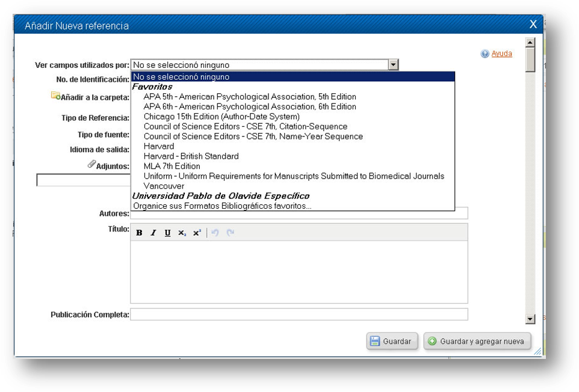Click 'Organice sus Formatos Bibliográficos favoritos...'
Screen dimensions: 579x392
point(222,206)
